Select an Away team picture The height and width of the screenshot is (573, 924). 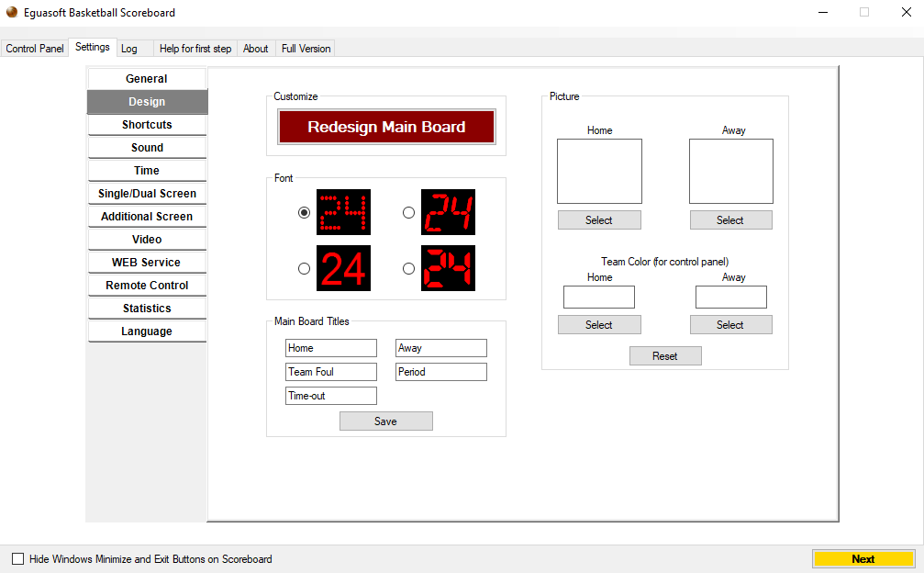(x=730, y=219)
